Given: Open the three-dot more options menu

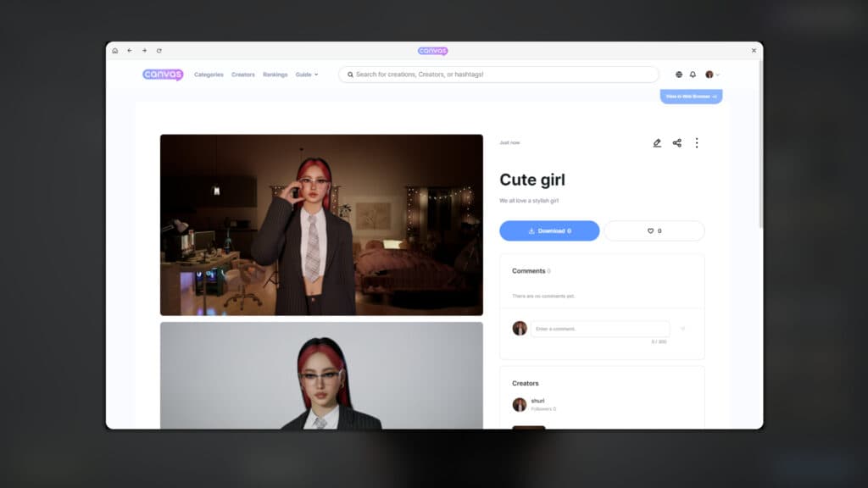Looking at the screenshot, I should (697, 143).
